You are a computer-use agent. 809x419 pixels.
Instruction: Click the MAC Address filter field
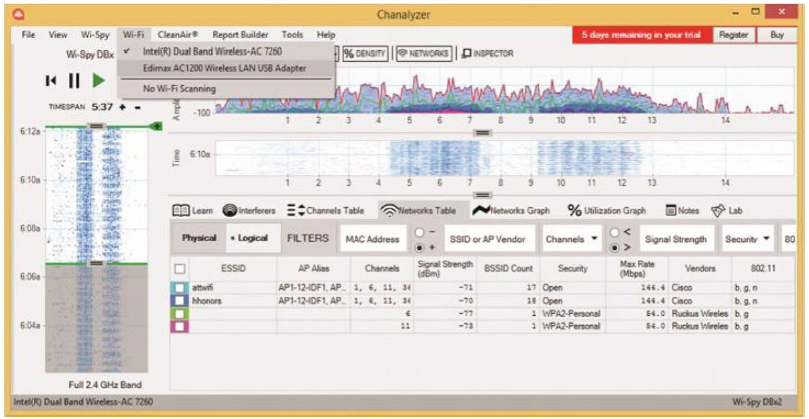point(372,239)
